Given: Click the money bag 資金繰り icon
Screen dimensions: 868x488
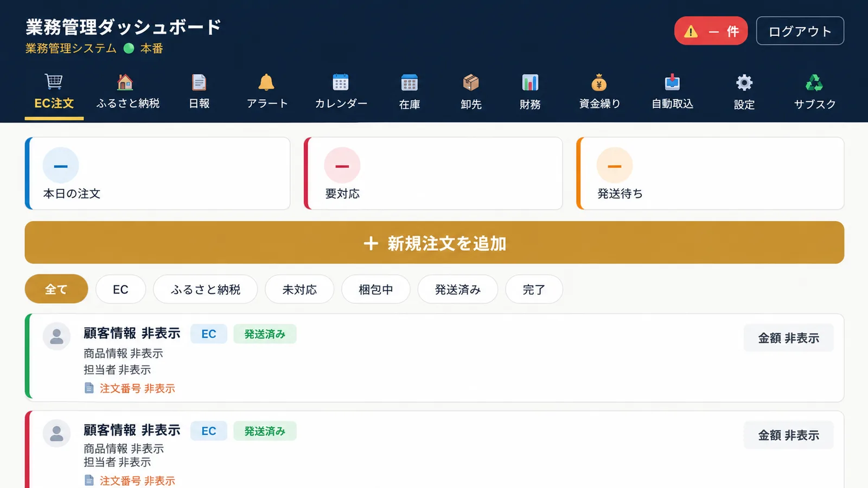Looking at the screenshot, I should pos(599,82).
